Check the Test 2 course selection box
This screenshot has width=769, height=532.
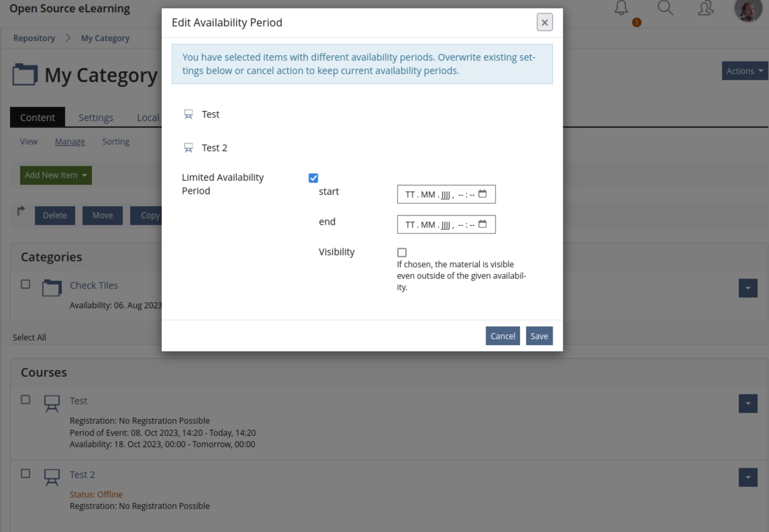click(x=25, y=473)
